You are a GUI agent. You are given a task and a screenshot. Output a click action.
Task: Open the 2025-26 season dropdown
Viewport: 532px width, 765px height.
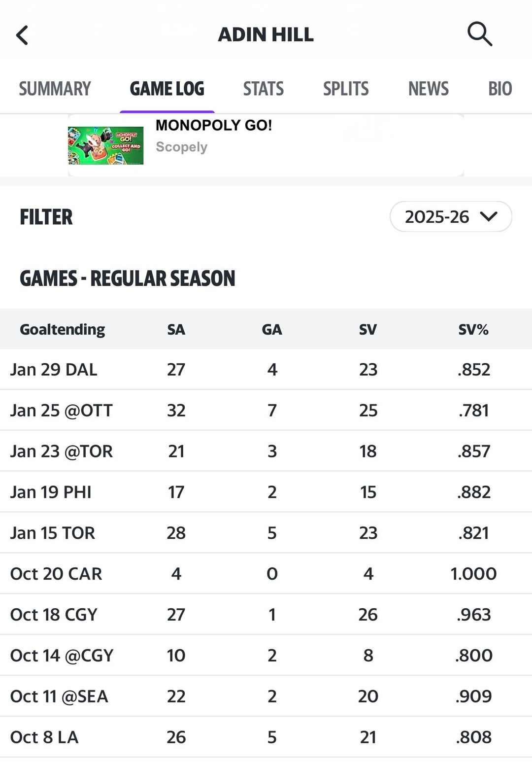451,216
